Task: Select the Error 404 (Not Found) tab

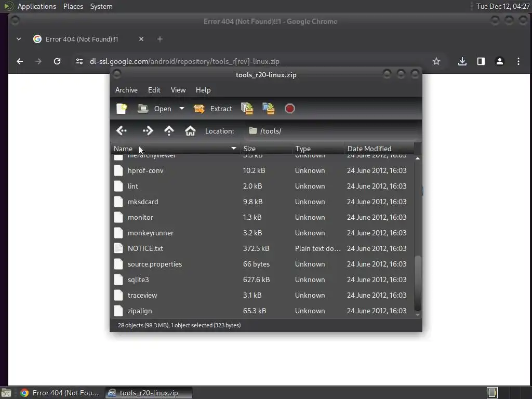Action: tap(89, 39)
